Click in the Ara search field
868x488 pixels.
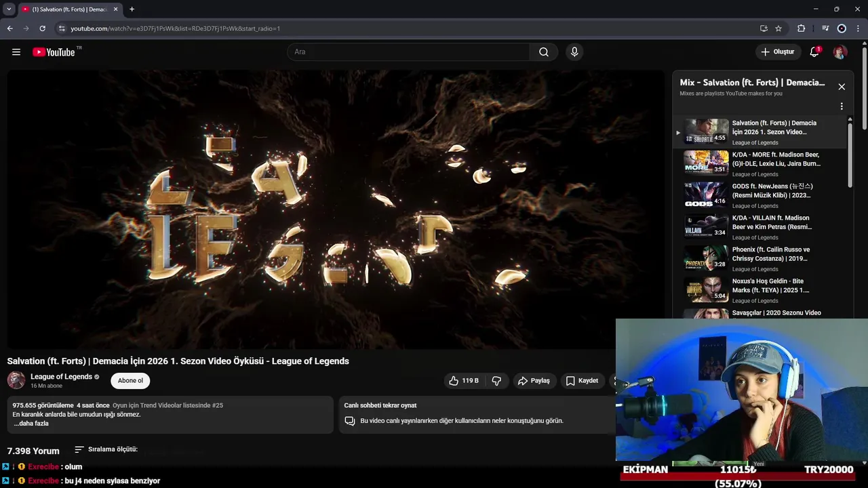tap(408, 52)
